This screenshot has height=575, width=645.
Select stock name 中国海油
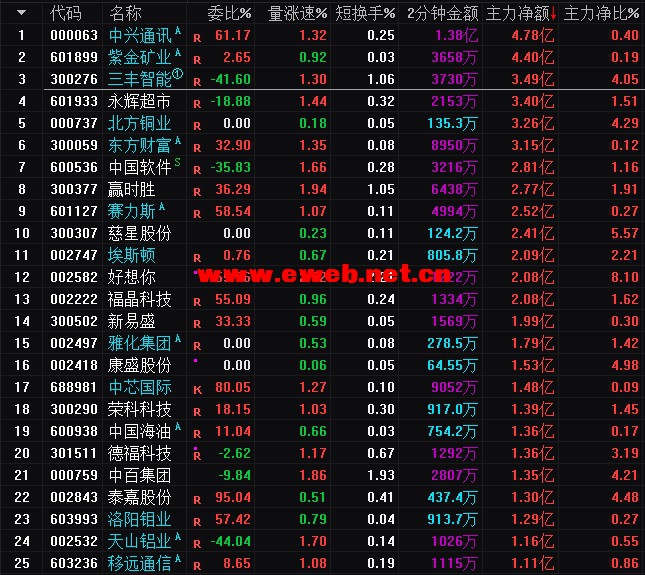(140, 431)
